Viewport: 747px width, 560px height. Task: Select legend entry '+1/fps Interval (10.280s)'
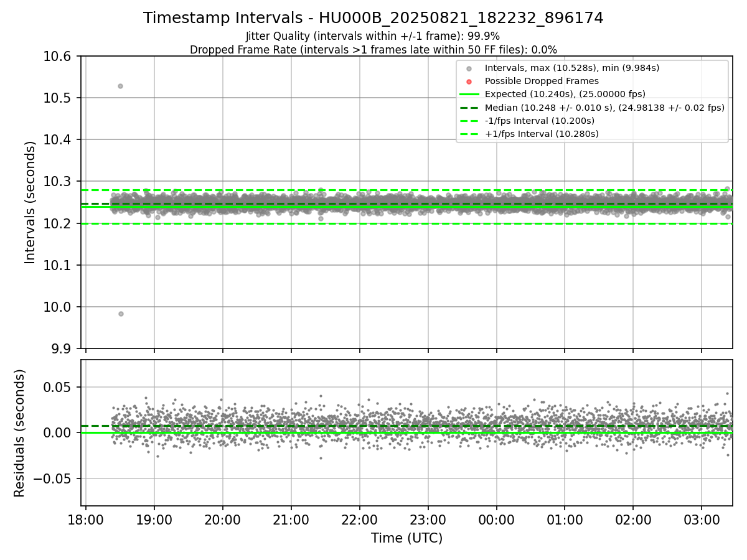click(542, 133)
